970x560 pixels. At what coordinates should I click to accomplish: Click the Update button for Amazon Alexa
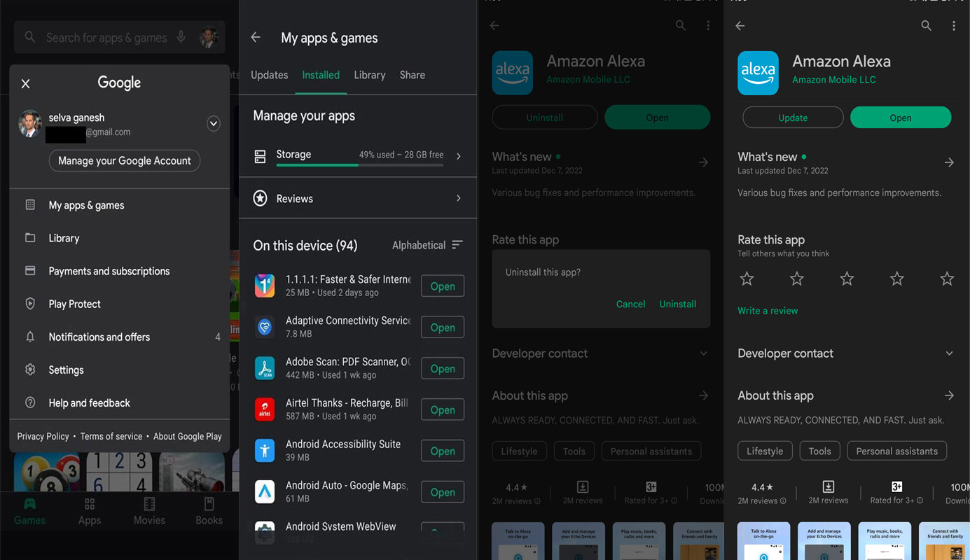point(793,118)
